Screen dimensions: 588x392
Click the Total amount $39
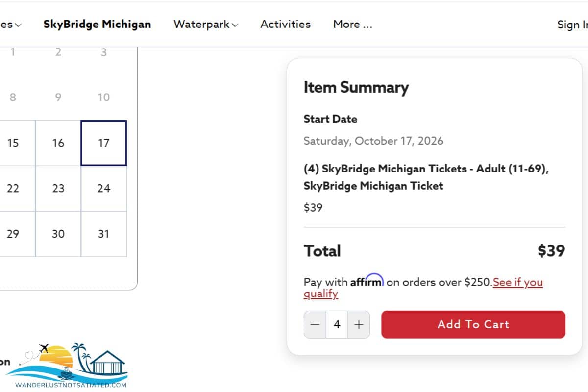tap(551, 251)
